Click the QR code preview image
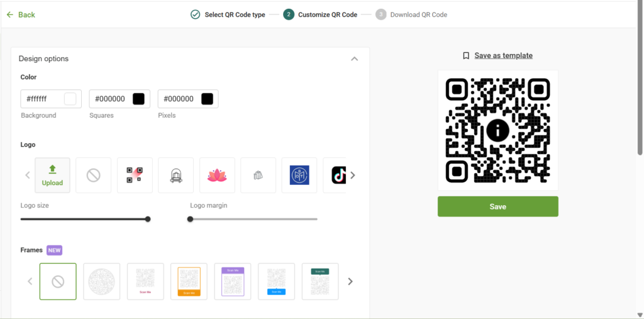Screen dimensions: 644x319 498,130
